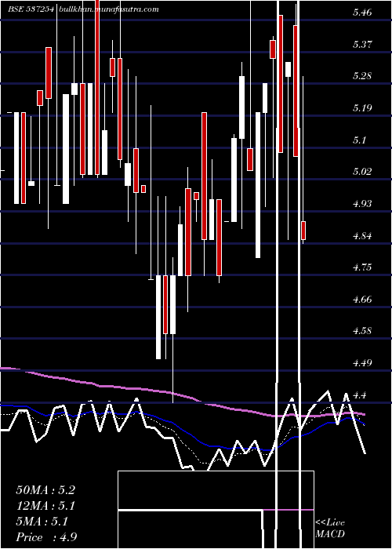
Task: Select the 4.49 price axis label
Action: pyautogui.click(x=362, y=362)
